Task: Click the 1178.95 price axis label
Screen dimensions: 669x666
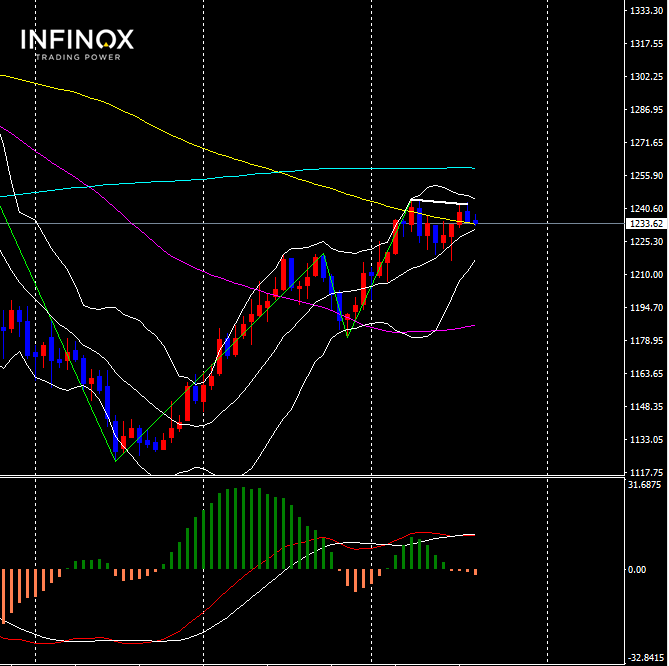Action: pos(646,340)
